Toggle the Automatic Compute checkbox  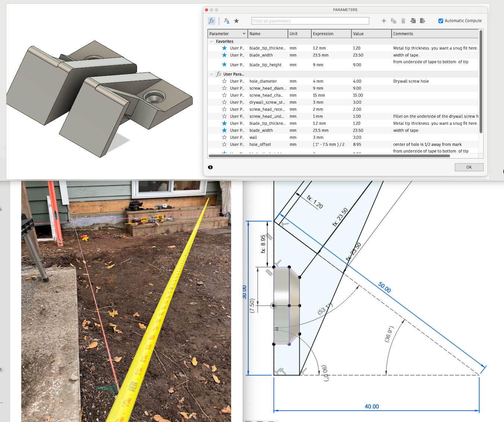(x=441, y=21)
